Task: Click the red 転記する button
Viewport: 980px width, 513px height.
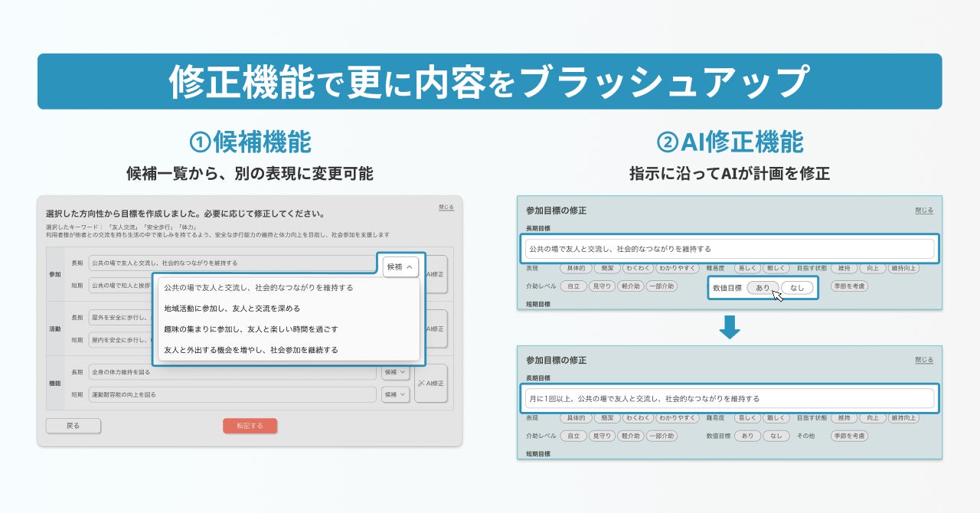Action: point(250,426)
